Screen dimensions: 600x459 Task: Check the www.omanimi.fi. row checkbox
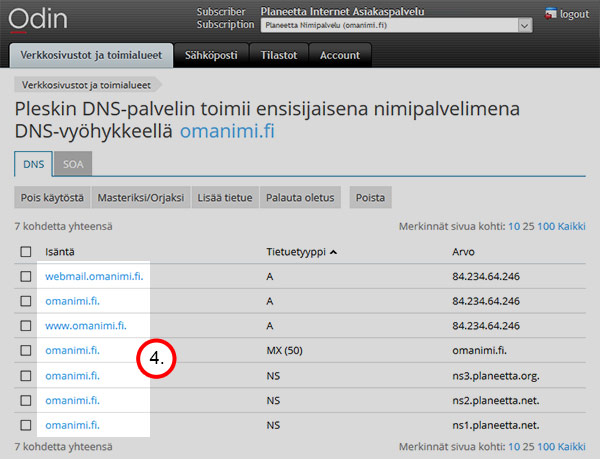click(x=26, y=326)
